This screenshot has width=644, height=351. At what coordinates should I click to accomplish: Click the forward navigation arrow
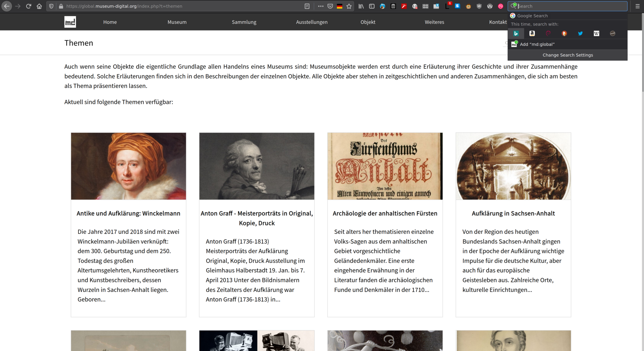point(18,6)
